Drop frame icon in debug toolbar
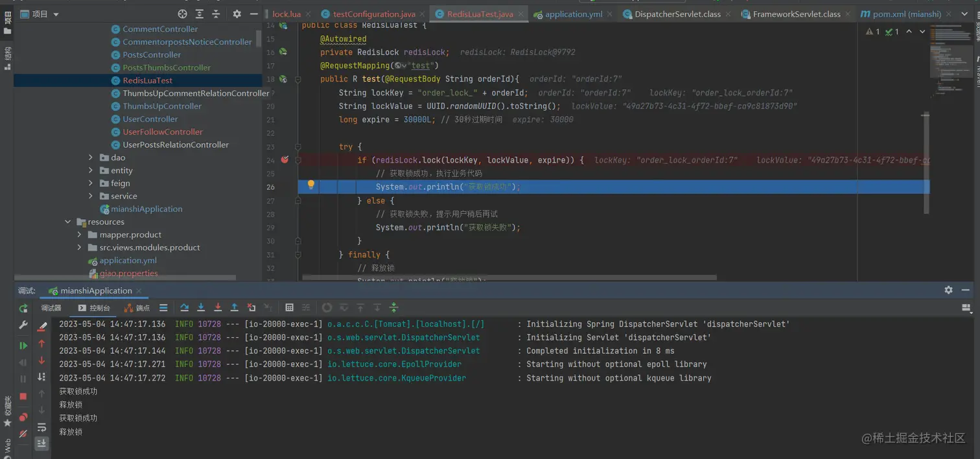The width and height of the screenshot is (980, 459). click(251, 308)
